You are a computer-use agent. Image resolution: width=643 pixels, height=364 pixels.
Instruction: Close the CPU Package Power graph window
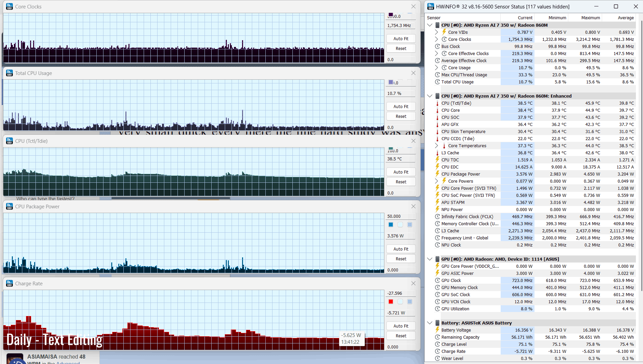pyautogui.click(x=413, y=207)
